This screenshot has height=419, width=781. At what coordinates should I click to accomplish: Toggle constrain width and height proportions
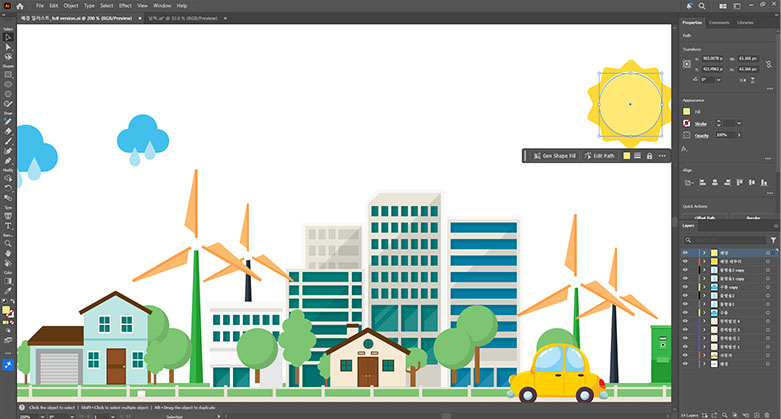point(769,64)
